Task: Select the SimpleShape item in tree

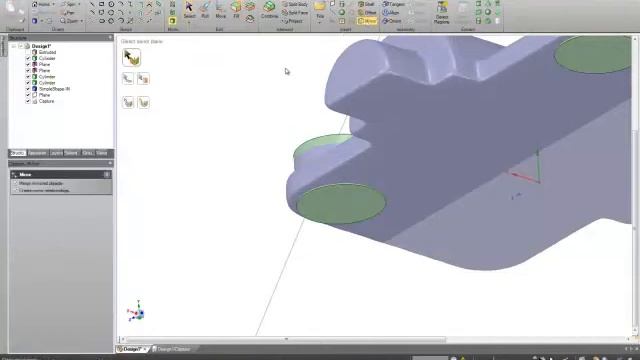Action: click(x=54, y=89)
